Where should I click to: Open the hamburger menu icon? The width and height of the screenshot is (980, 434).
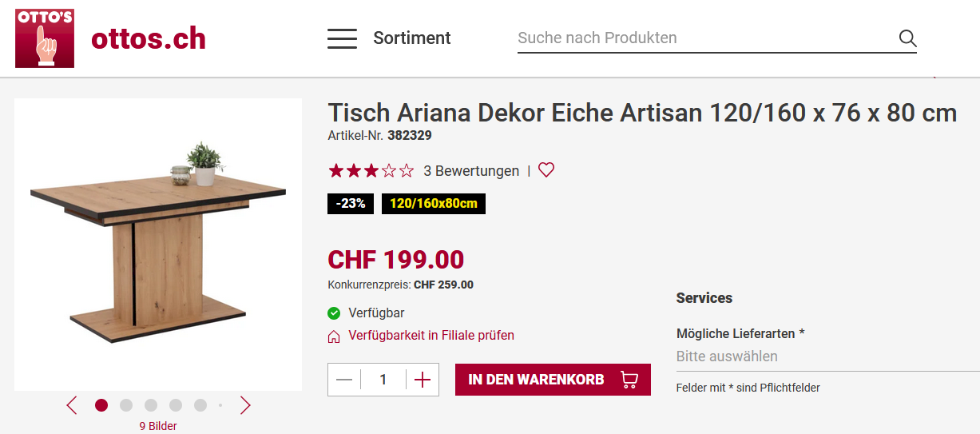coord(342,38)
